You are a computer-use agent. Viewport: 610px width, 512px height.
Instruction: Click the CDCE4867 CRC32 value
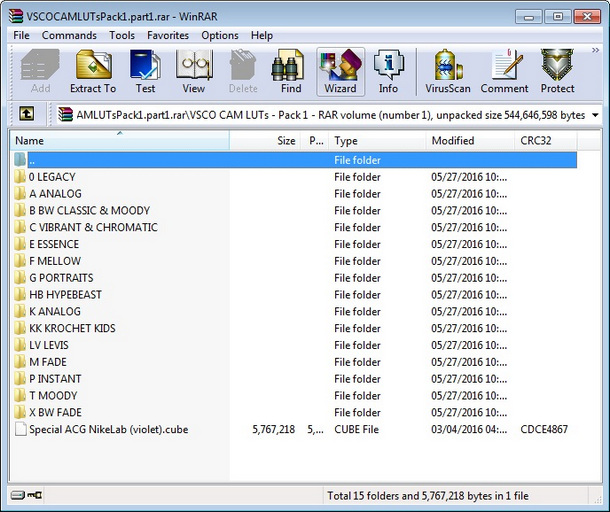pos(544,430)
